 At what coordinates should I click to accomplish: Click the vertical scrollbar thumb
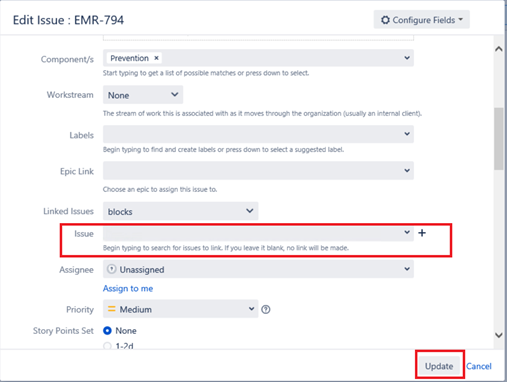499,139
